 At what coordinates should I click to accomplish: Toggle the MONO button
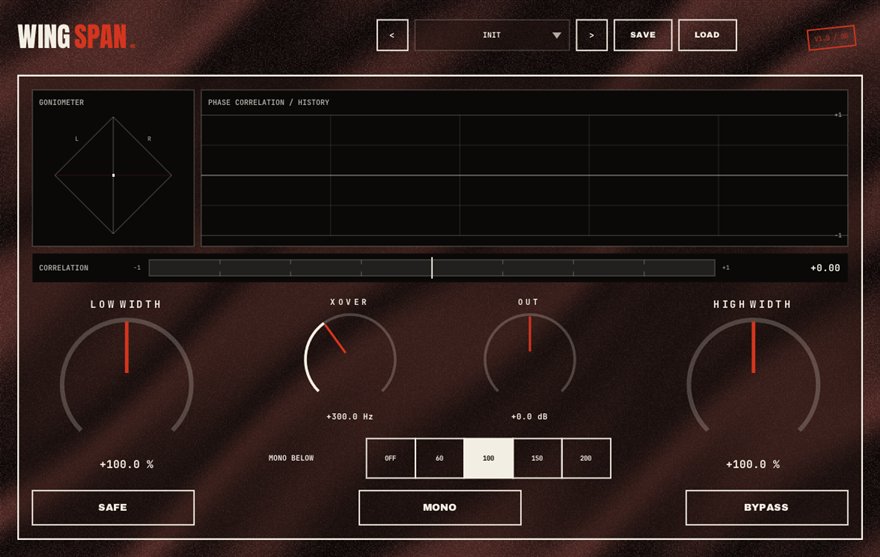(x=440, y=508)
